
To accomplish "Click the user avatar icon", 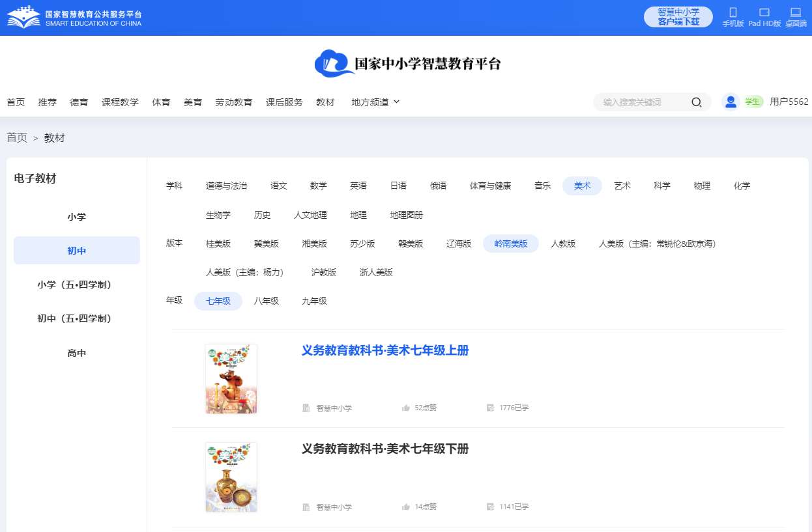I will coord(731,102).
